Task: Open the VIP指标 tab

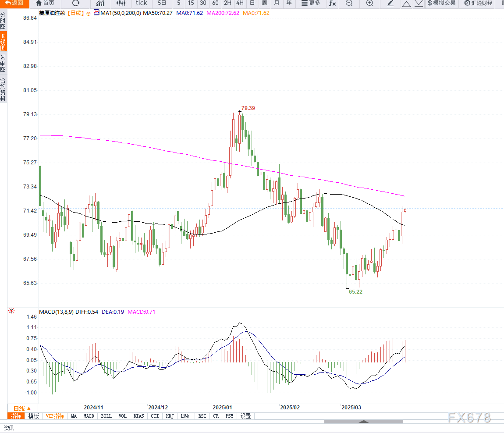Action: click(x=55, y=416)
